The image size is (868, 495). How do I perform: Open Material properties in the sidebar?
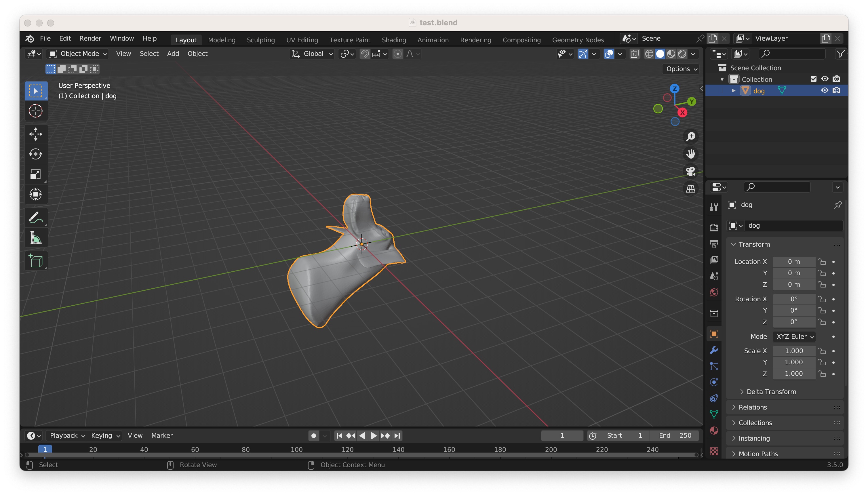pyautogui.click(x=714, y=431)
